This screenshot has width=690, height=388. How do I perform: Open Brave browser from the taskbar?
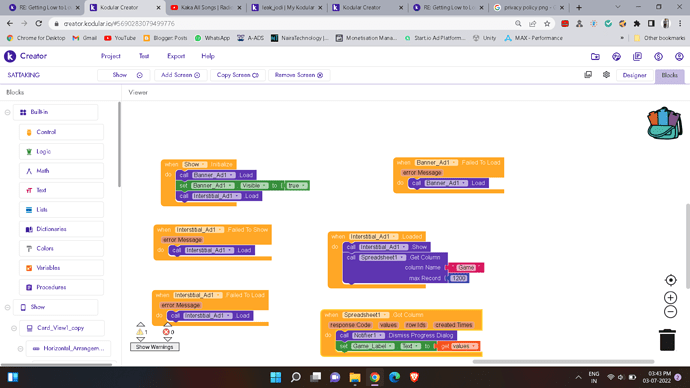click(414, 377)
